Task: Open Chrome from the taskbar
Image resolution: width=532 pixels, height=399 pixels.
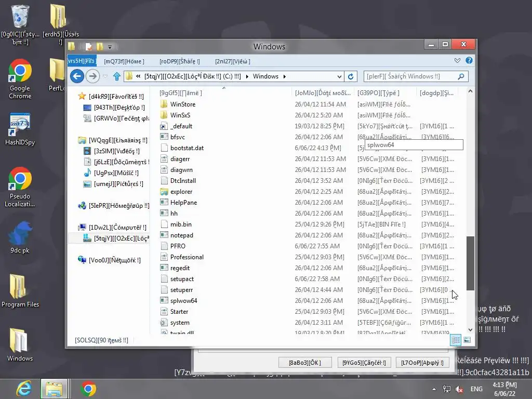Action: [x=88, y=389]
